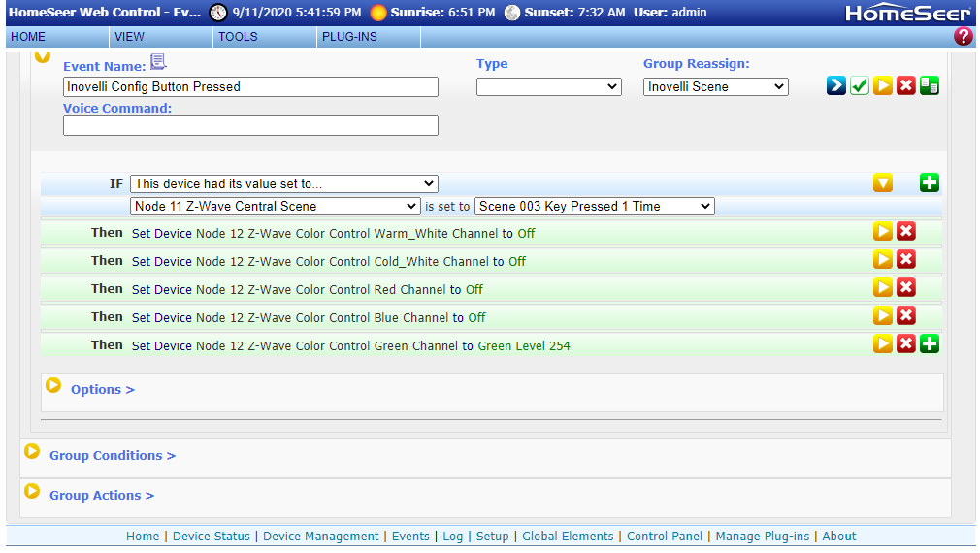The width and height of the screenshot is (980, 553).
Task: Edit the Cold_White Channel Set Device action
Action: point(329,261)
